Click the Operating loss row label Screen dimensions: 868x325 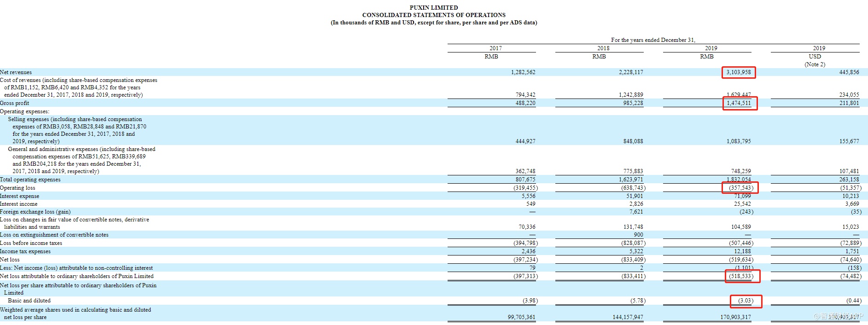17,188
